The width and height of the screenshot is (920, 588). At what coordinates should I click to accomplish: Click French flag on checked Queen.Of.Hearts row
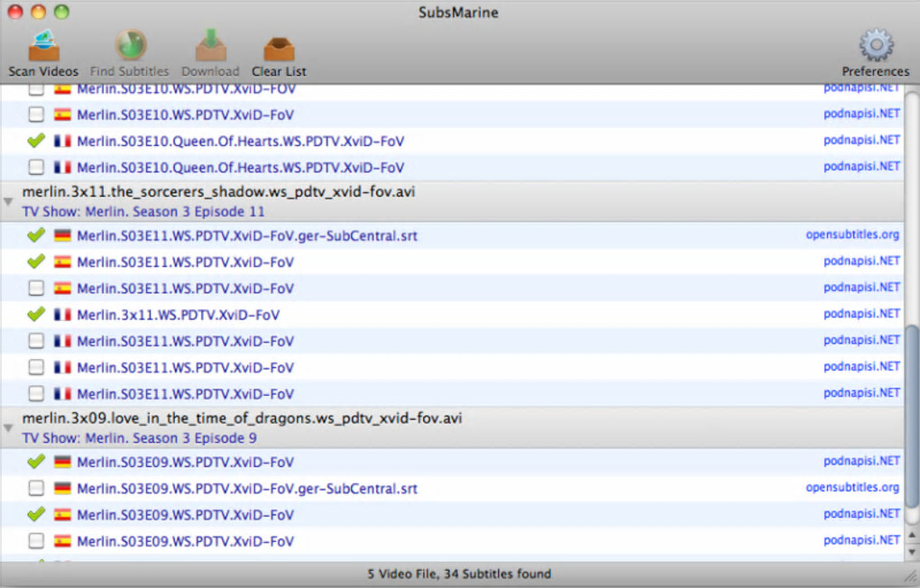[x=62, y=141]
